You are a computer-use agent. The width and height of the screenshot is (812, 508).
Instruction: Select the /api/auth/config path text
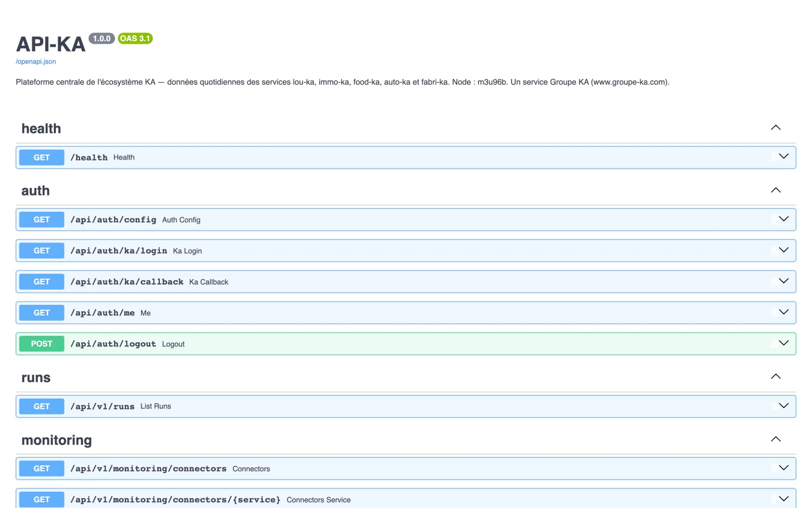[x=113, y=219]
